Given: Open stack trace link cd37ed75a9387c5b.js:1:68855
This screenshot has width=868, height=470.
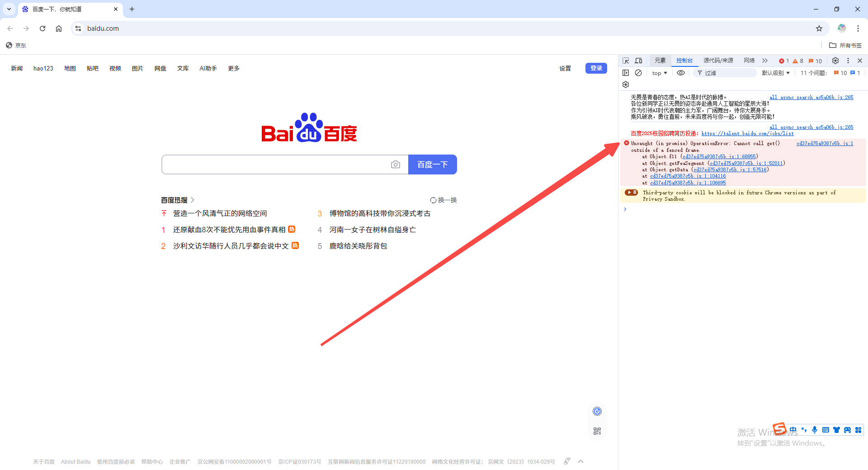Looking at the screenshot, I should click(719, 156).
